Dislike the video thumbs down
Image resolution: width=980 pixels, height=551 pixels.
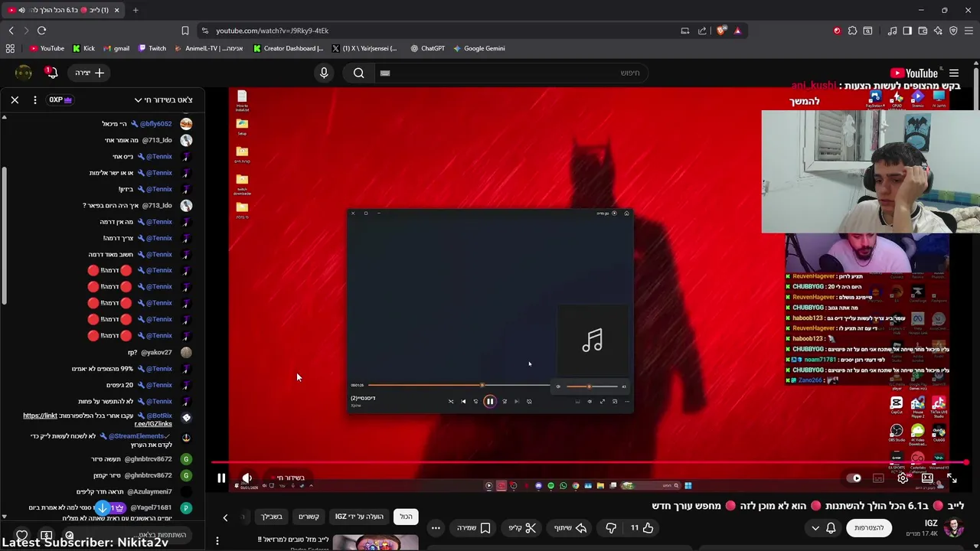point(611,528)
